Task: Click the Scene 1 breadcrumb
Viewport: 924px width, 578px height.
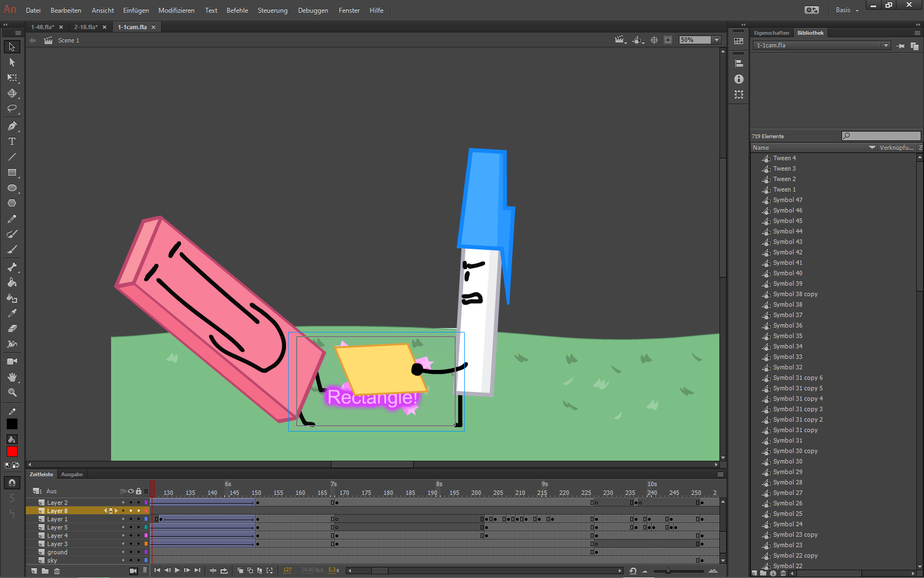Action: pyautogui.click(x=69, y=40)
